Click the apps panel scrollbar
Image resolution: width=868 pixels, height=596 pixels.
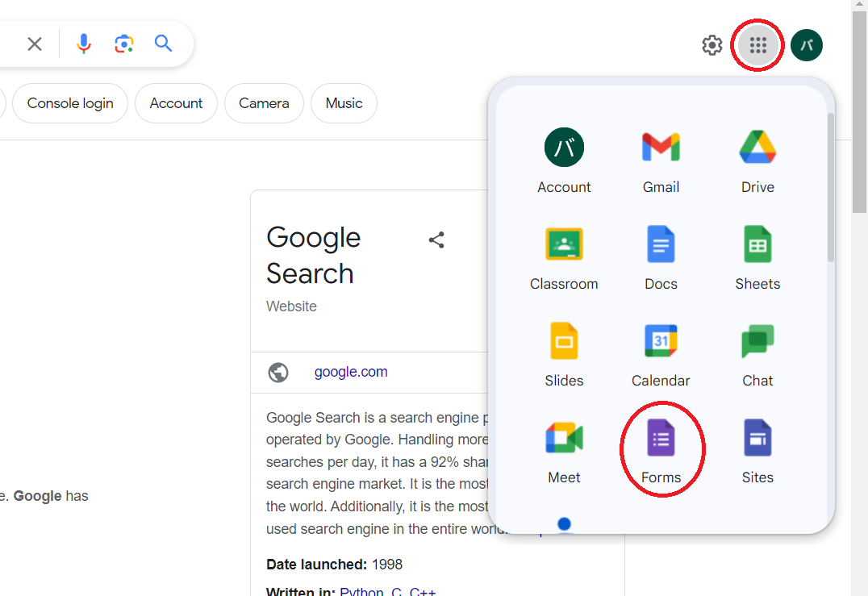(x=830, y=187)
